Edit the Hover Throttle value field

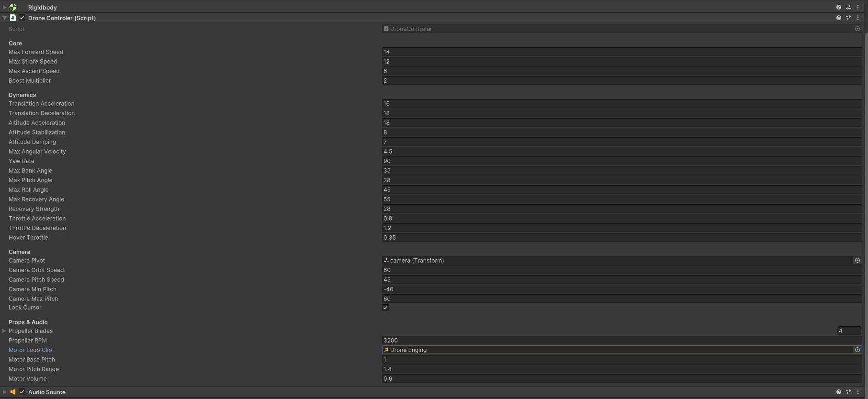(622, 237)
